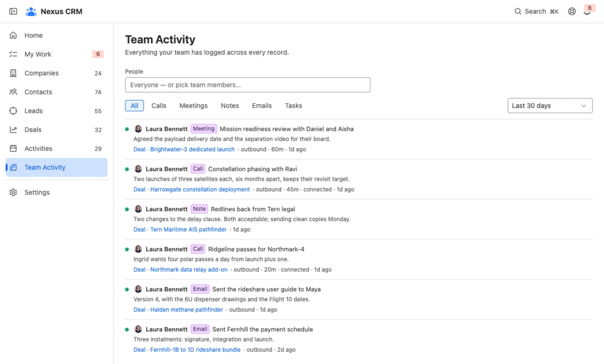
Task: Click the Deals chart icon
Action: click(13, 130)
